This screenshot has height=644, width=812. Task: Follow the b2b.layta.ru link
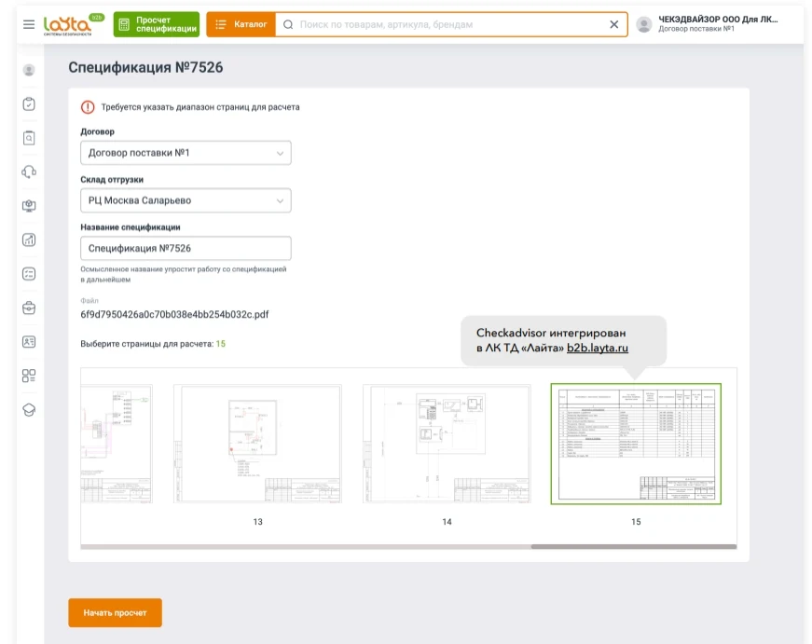click(597, 348)
